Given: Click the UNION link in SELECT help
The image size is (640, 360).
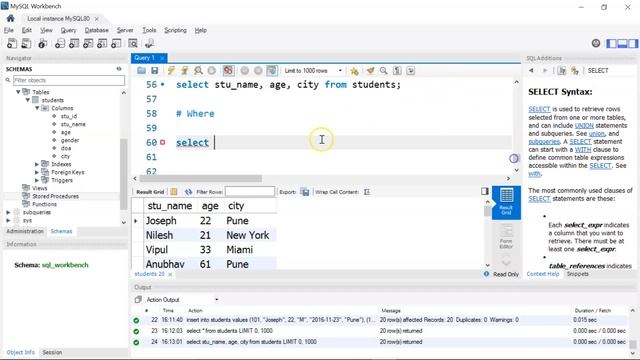Looking at the screenshot, I should 584,125.
